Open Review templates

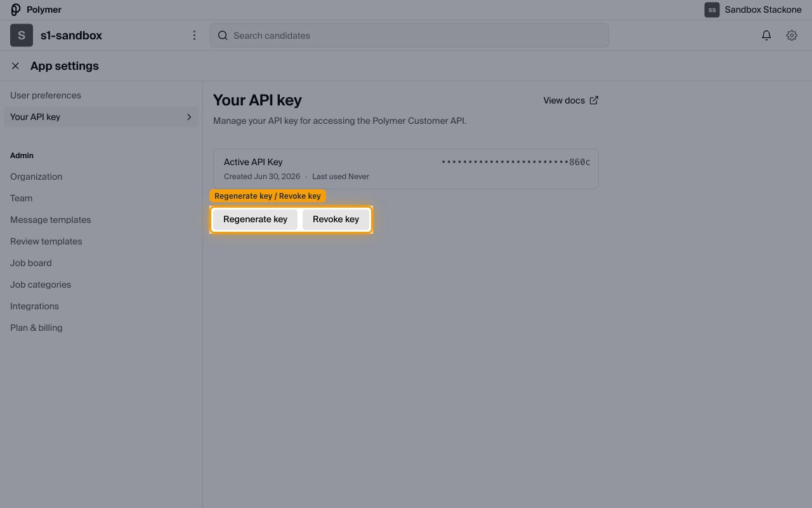click(46, 241)
